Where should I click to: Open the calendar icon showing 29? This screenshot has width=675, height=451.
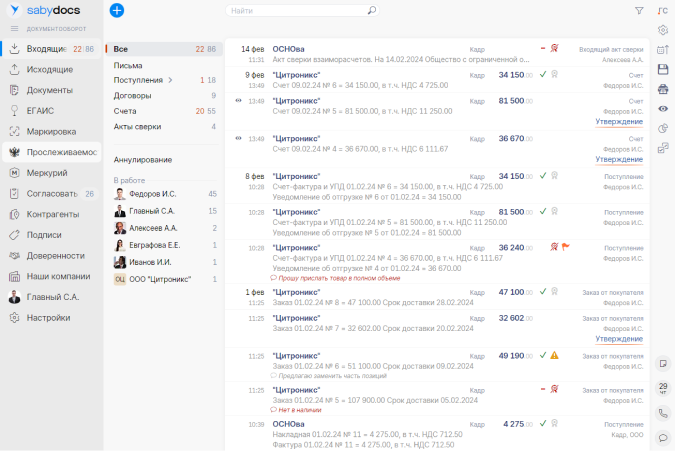tap(663, 388)
